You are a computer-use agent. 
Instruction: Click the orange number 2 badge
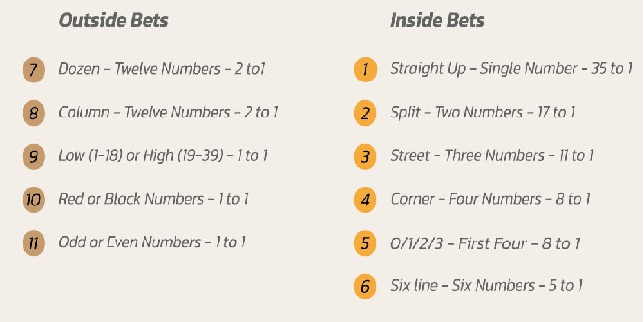(365, 113)
